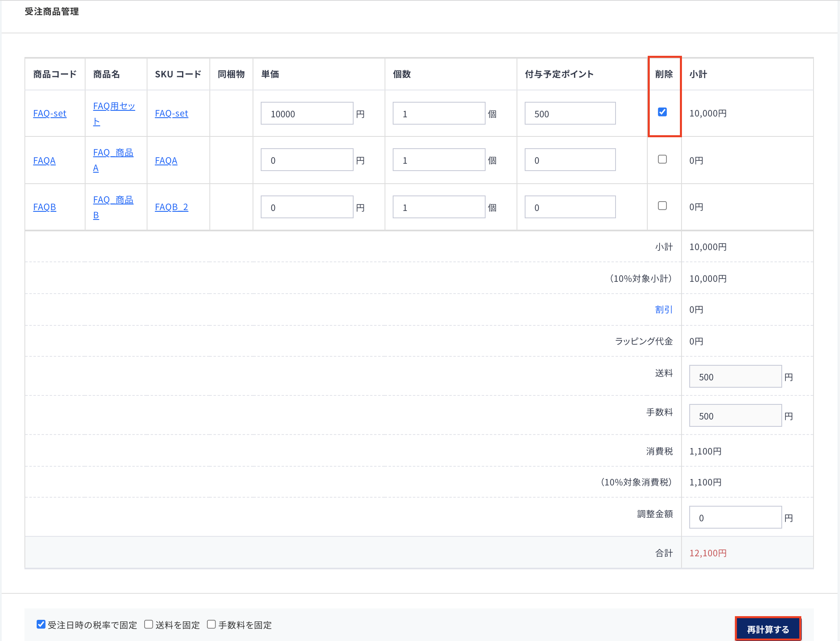Click the 合計 total 12,100円 value
The width and height of the screenshot is (840, 641).
[708, 553]
